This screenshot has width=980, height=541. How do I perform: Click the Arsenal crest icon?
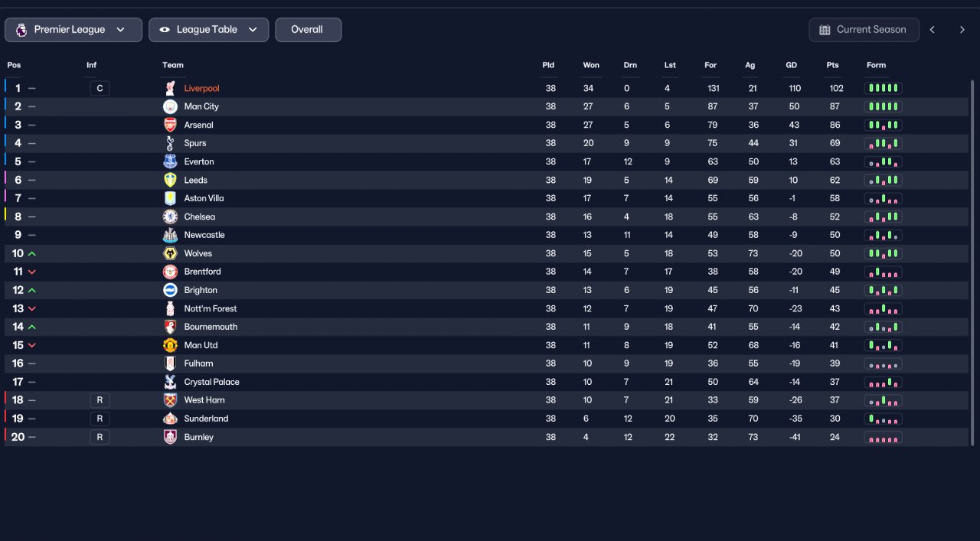pos(170,125)
